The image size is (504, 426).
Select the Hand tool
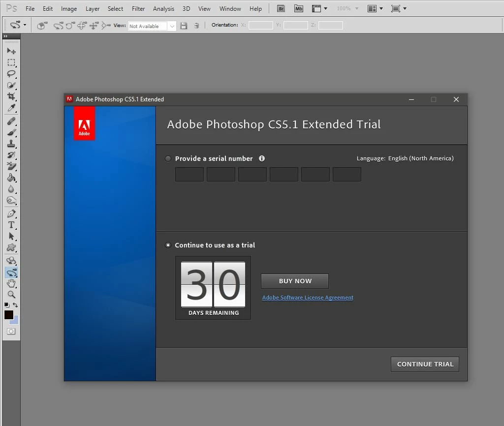[11, 283]
